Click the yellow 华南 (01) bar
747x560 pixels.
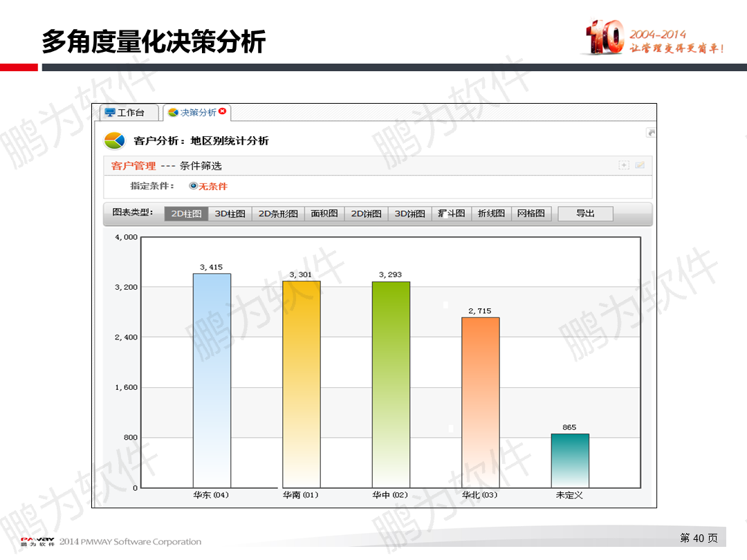(x=302, y=384)
